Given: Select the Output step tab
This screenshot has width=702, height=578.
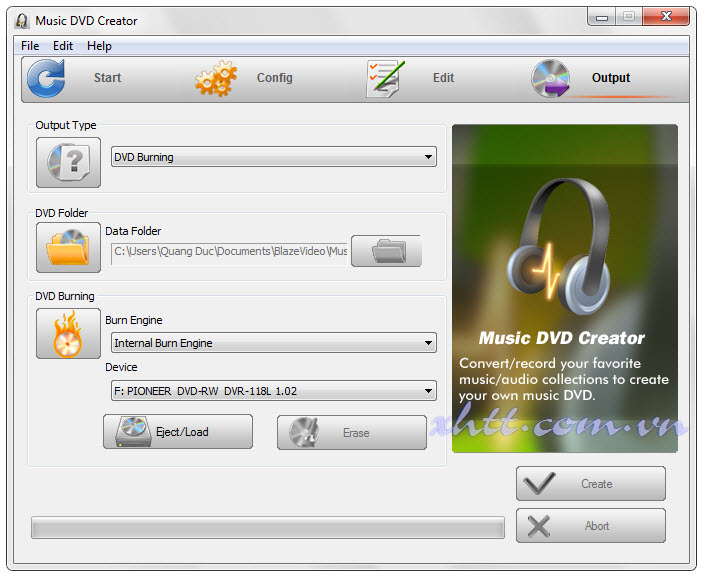Looking at the screenshot, I should pos(611,78).
